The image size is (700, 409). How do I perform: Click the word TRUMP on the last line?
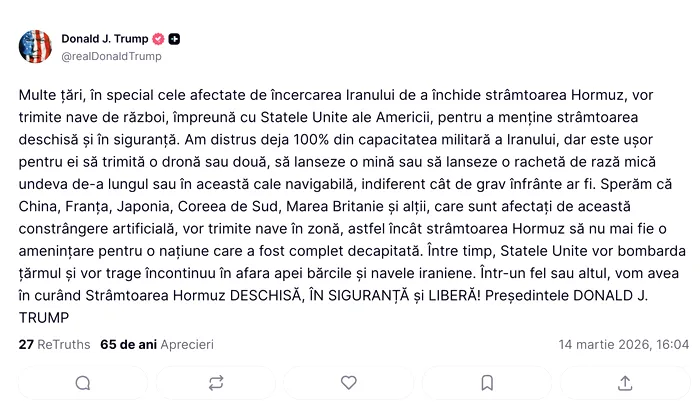coord(47,318)
